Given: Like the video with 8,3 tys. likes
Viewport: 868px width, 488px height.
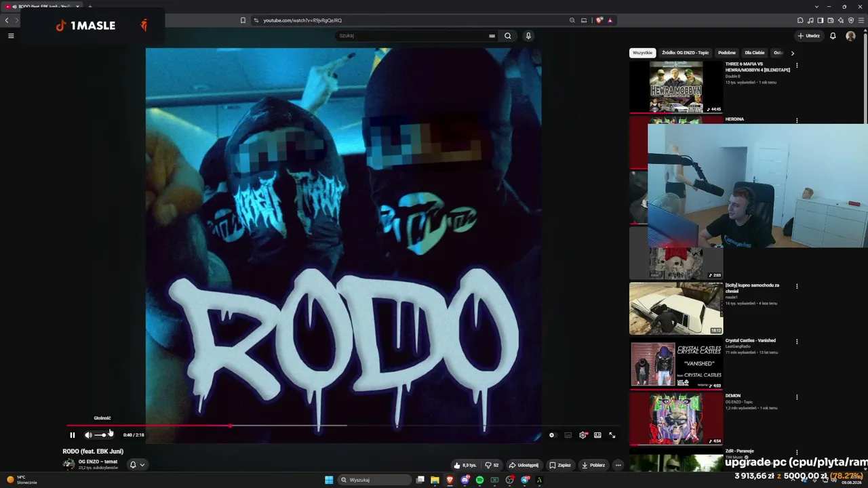Looking at the screenshot, I should click(466, 465).
